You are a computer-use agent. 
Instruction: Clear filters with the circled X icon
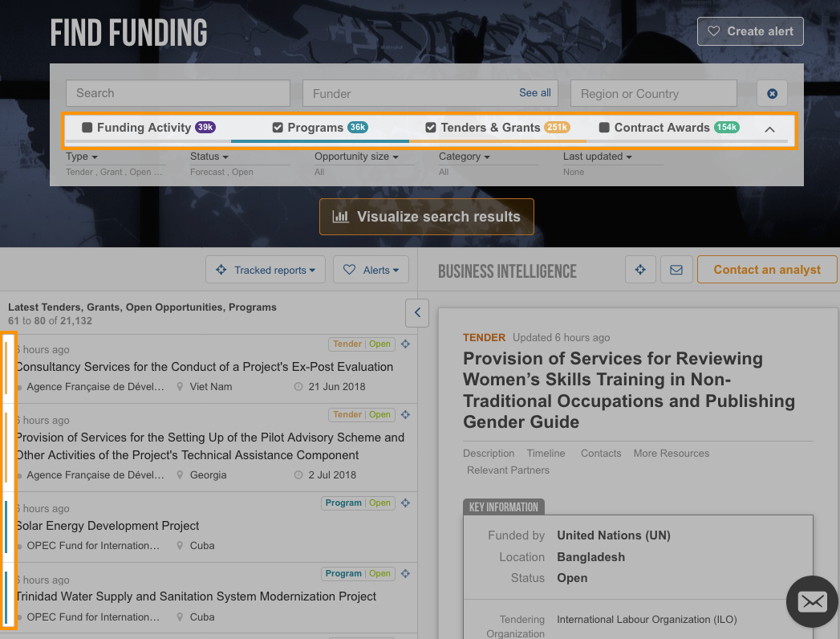772,94
